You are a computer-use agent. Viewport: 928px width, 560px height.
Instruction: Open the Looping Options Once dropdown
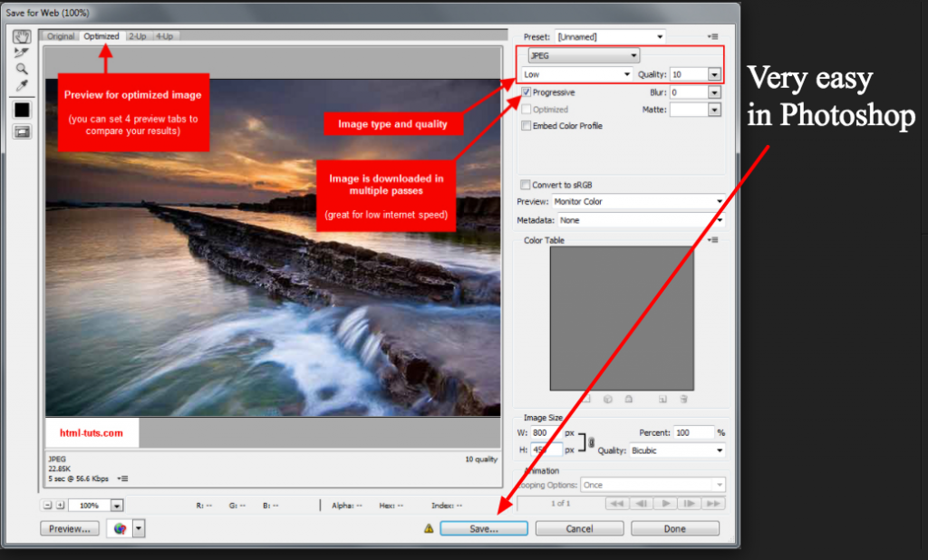pyautogui.click(x=652, y=485)
